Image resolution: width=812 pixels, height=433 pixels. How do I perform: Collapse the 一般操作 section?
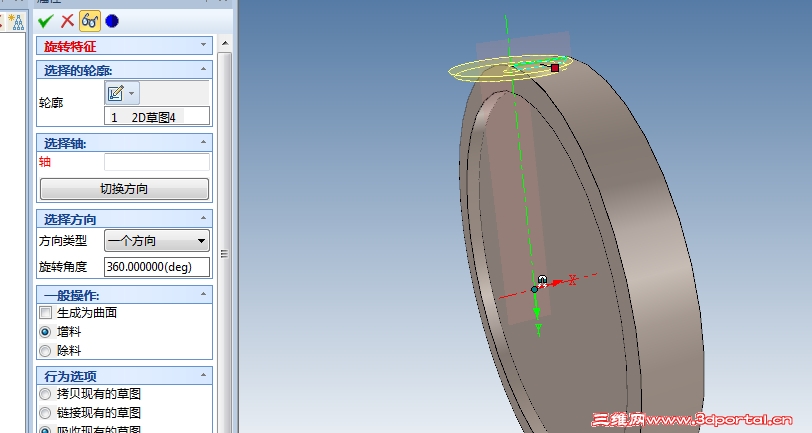coord(204,294)
